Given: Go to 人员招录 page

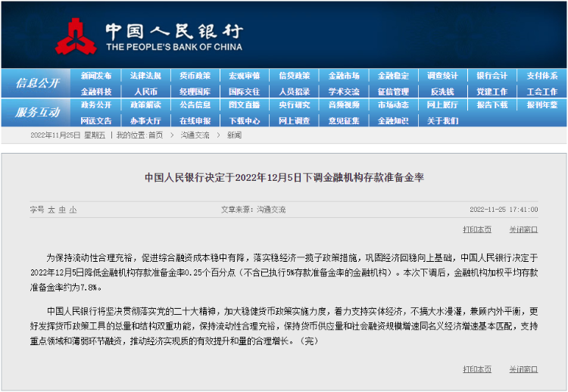Looking at the screenshot, I should [294, 92].
